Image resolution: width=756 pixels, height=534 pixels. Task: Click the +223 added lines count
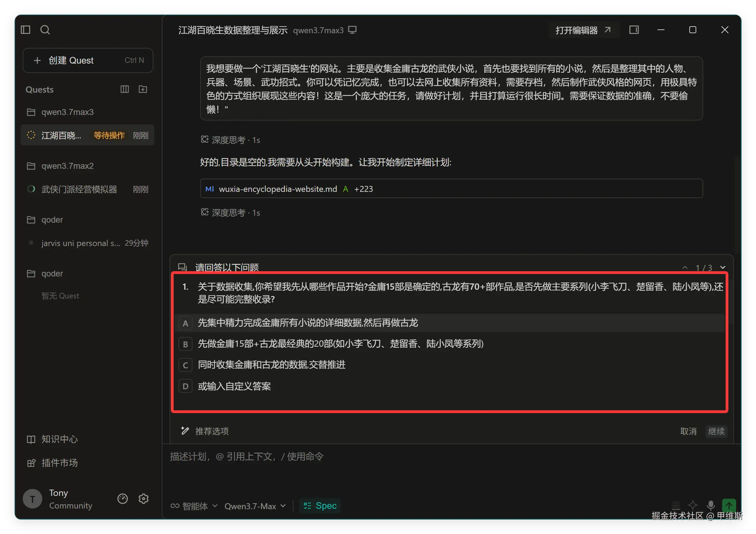[363, 189]
